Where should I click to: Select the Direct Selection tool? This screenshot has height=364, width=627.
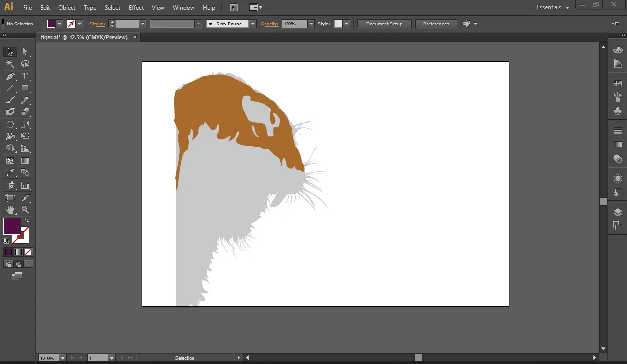pos(25,52)
